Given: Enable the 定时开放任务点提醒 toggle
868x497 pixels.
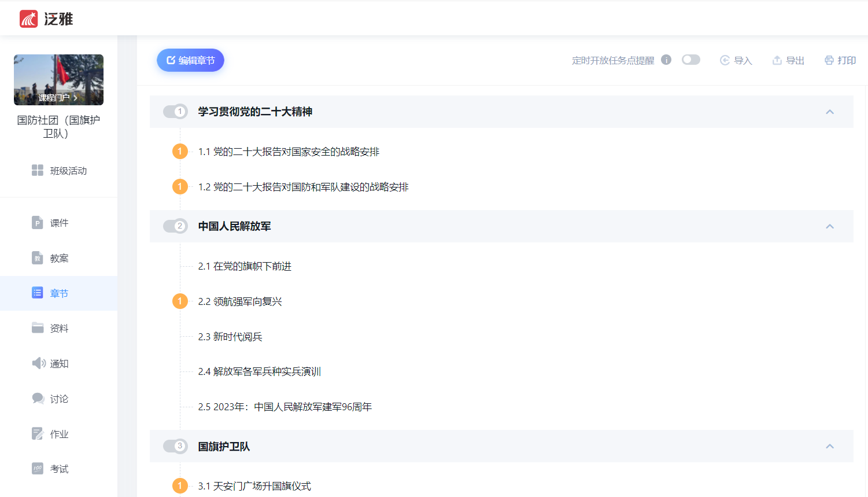Looking at the screenshot, I should 690,60.
